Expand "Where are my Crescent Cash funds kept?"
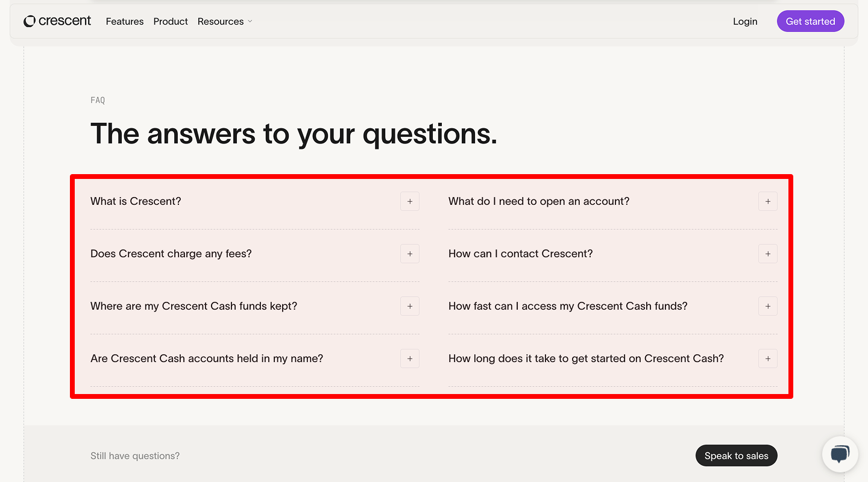868x482 pixels. point(409,306)
